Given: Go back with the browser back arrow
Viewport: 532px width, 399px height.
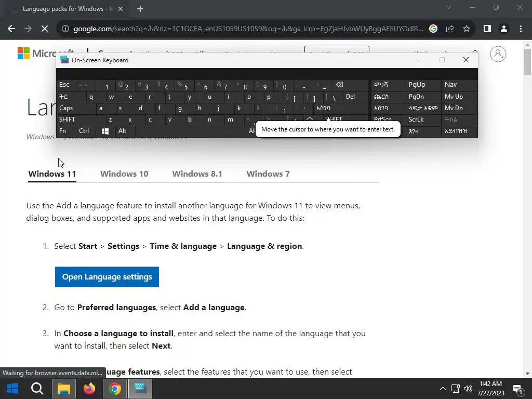Looking at the screenshot, I should pos(11,29).
